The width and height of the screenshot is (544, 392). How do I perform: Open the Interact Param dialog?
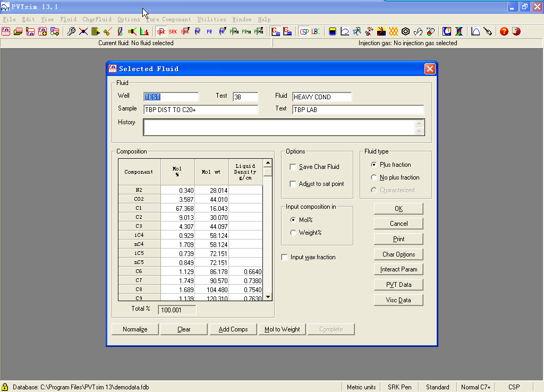tap(398, 269)
